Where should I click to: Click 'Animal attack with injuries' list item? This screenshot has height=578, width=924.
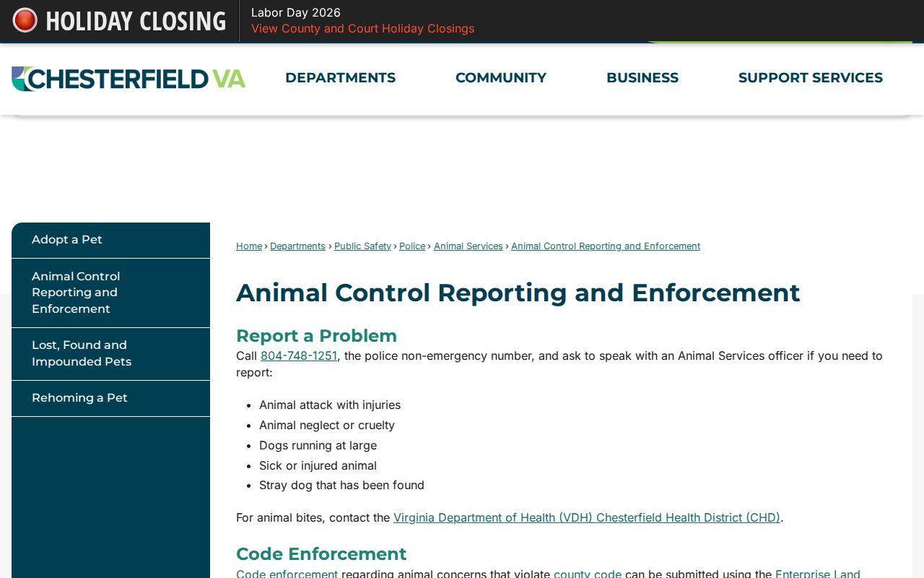click(330, 405)
